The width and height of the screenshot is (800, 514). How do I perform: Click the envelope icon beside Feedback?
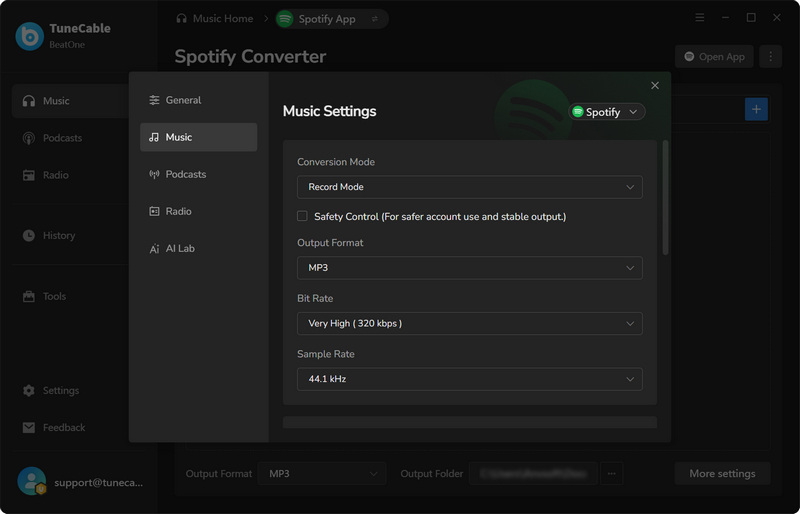(x=29, y=428)
